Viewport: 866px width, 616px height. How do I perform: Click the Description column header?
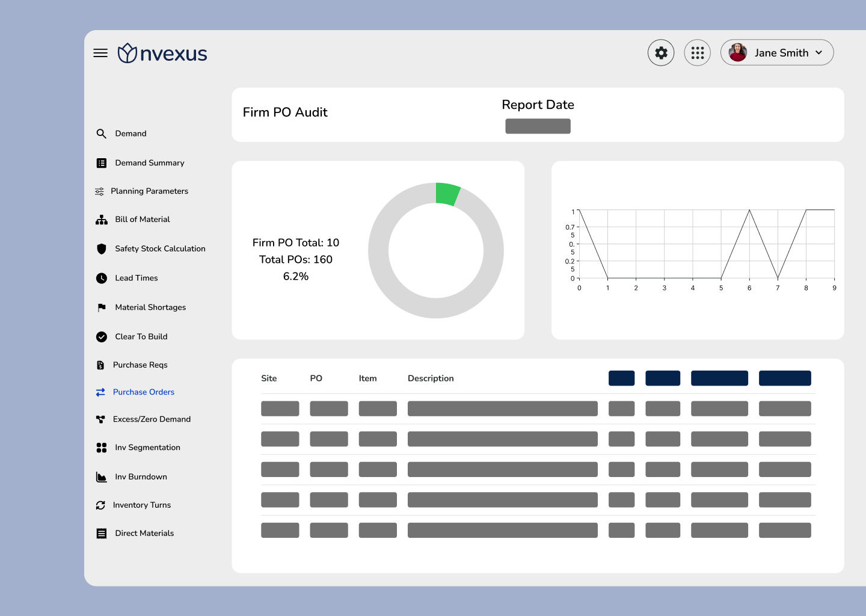(431, 378)
